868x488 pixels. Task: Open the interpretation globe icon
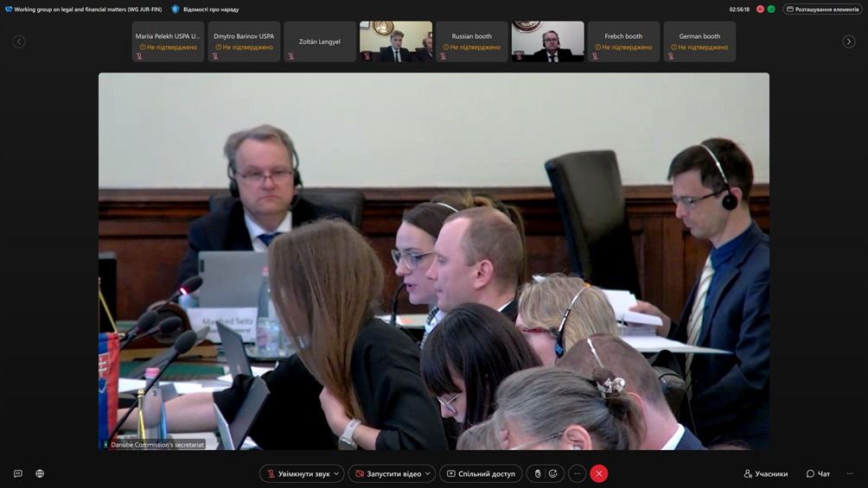[40, 473]
